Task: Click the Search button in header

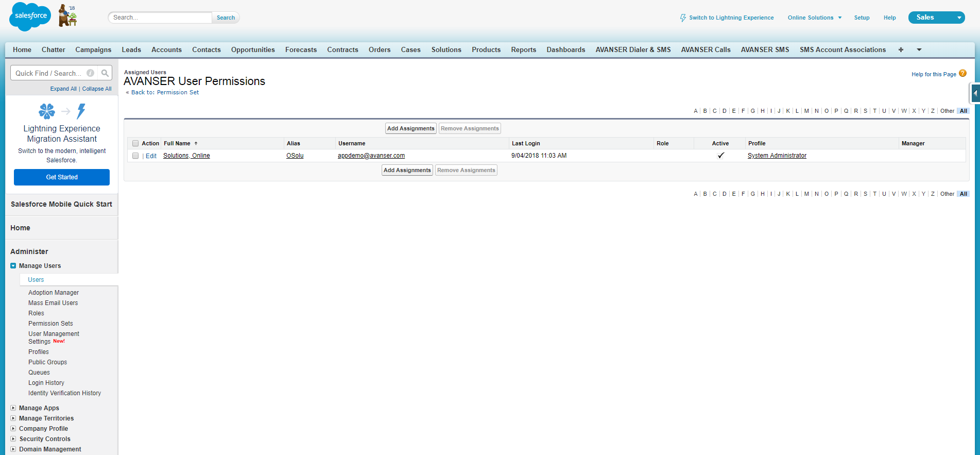Action: (x=226, y=18)
